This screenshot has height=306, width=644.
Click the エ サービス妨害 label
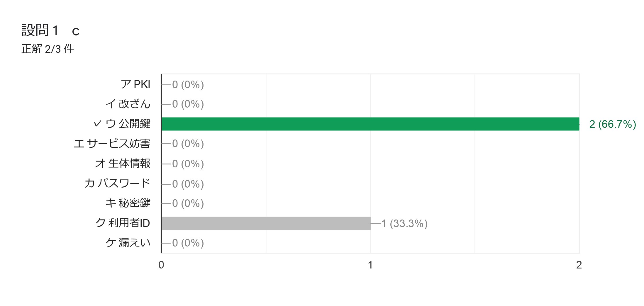pos(112,144)
